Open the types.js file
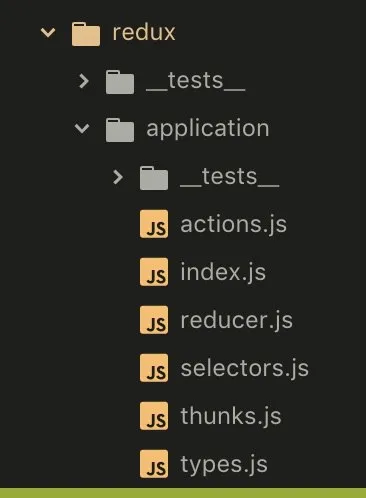The width and height of the screenshot is (366, 498). pyautogui.click(x=224, y=465)
